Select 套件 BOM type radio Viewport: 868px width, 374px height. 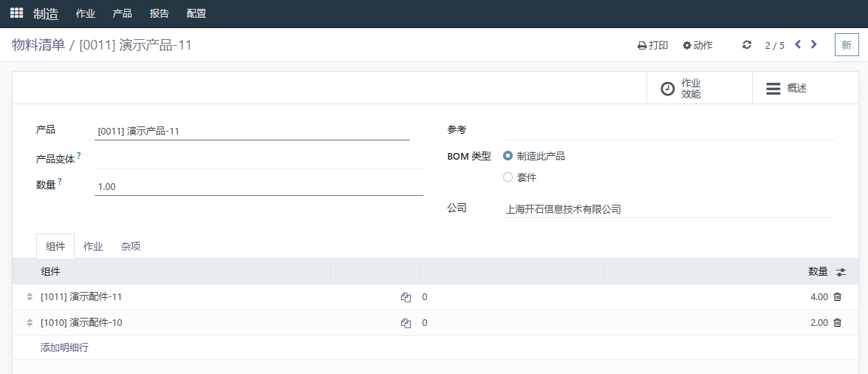pos(508,178)
